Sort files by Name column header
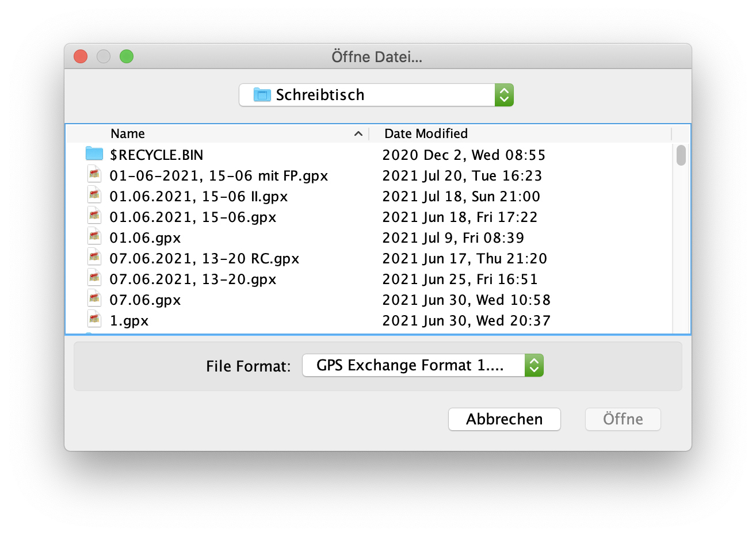The height and width of the screenshot is (536, 756). click(128, 133)
